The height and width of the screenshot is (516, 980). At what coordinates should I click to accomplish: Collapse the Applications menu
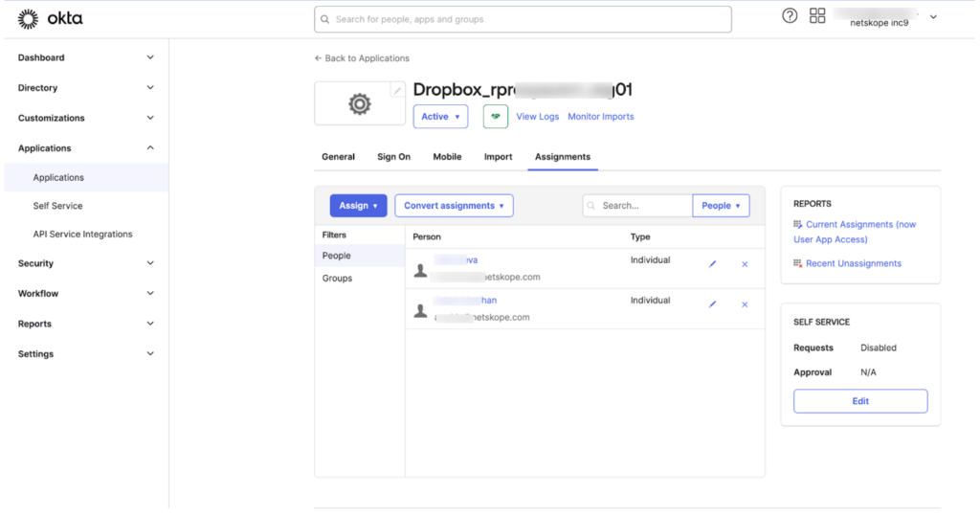click(x=150, y=148)
